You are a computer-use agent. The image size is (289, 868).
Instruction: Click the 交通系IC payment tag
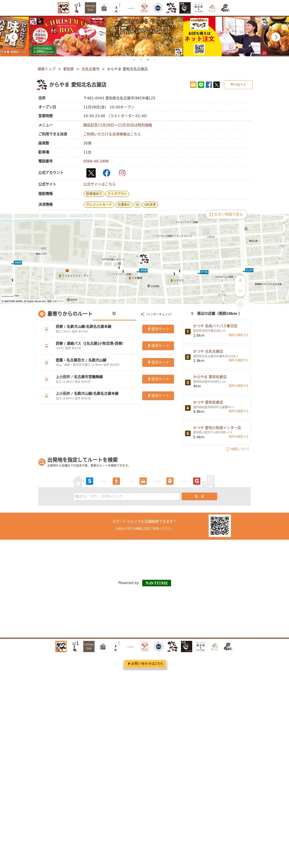[124, 205]
